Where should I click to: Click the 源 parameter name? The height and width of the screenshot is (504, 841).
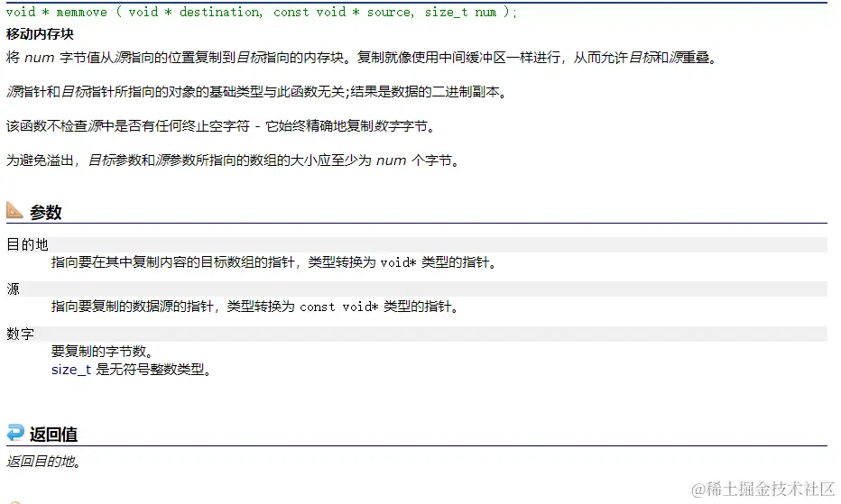pyautogui.click(x=14, y=289)
